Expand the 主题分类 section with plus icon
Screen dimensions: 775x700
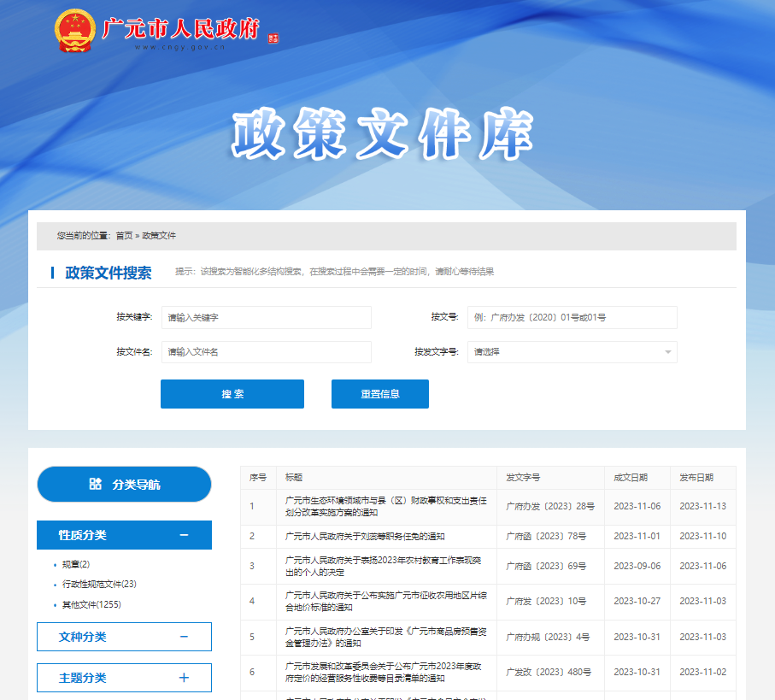184,678
